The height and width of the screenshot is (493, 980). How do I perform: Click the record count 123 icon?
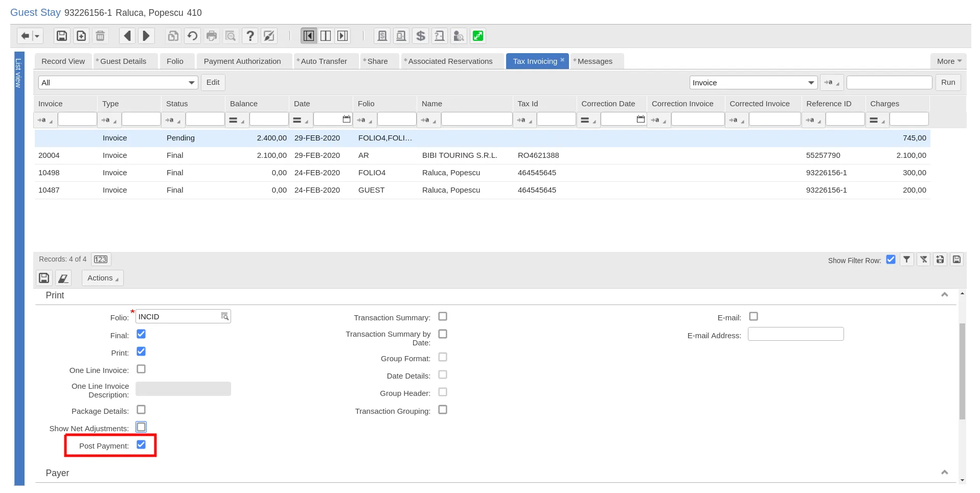[101, 260]
